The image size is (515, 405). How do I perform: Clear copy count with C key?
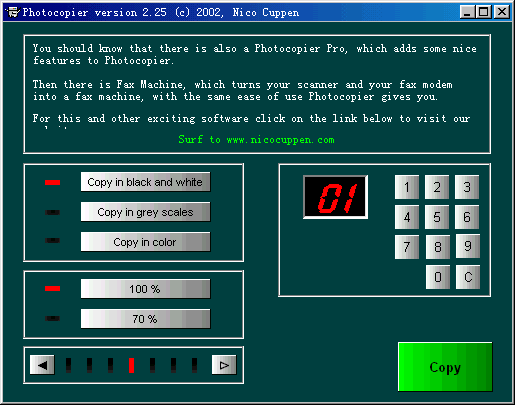(x=468, y=277)
